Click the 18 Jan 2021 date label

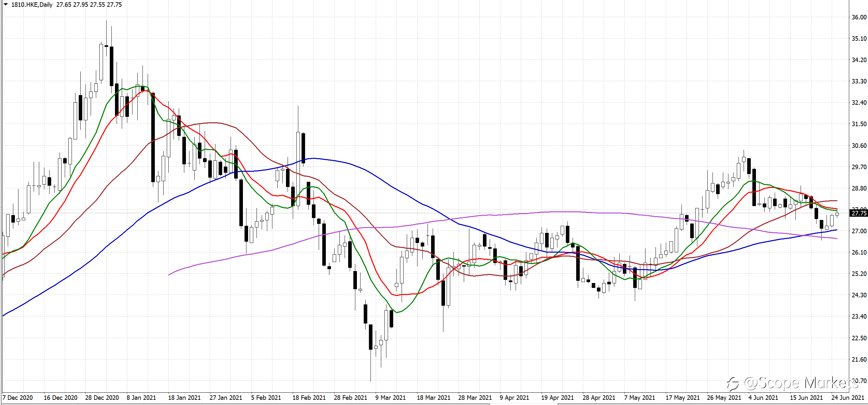[x=184, y=398]
